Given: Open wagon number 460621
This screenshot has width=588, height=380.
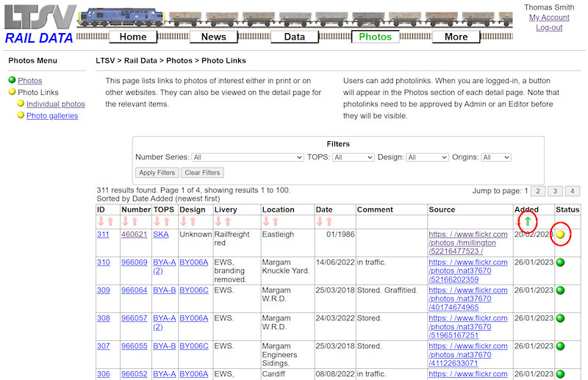Looking at the screenshot, I should tap(135, 234).
